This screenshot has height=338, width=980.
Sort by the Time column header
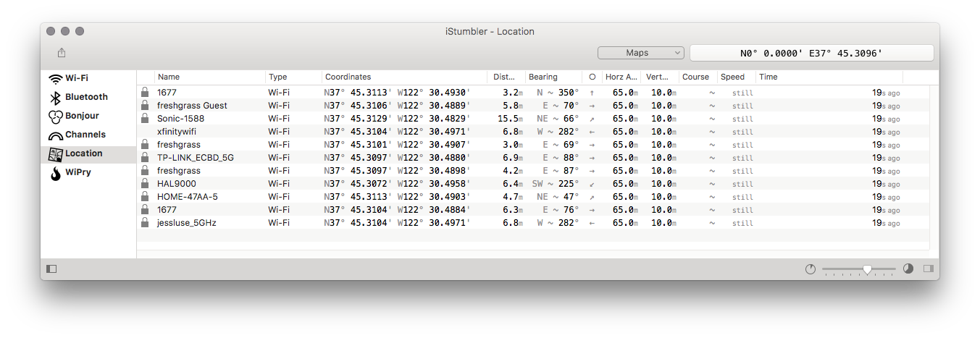[x=829, y=77]
